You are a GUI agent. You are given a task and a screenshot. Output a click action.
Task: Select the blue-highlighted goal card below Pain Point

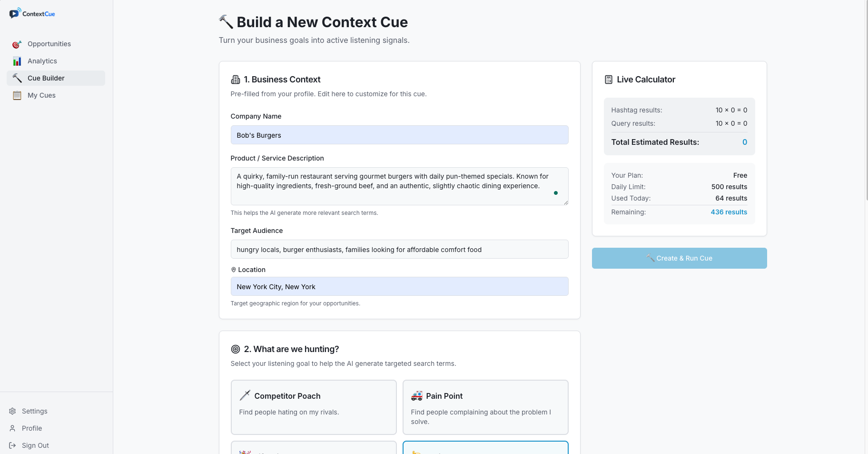(x=485, y=450)
